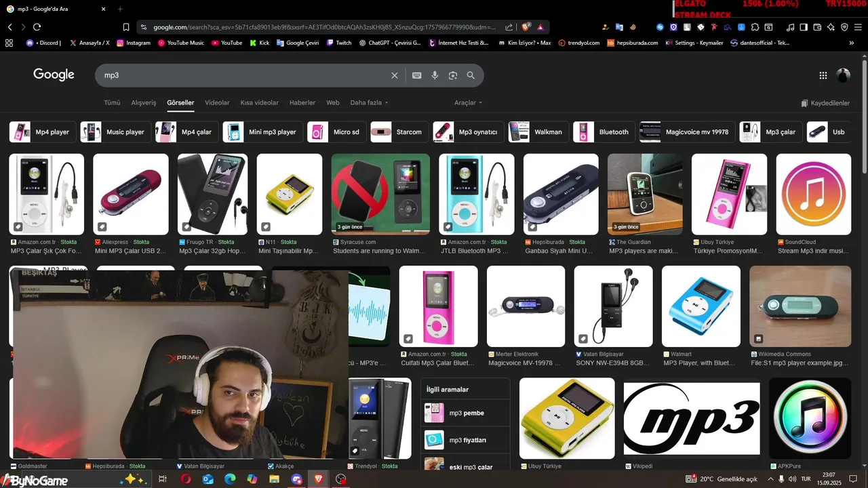Open Opera from the taskbar
Image resolution: width=868 pixels, height=488 pixels.
(185, 479)
